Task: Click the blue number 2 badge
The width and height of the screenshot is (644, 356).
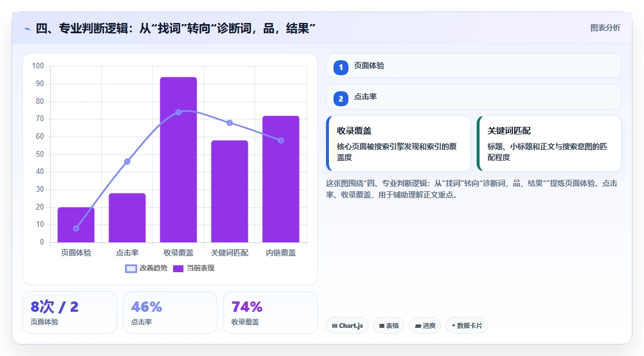Action: pos(340,99)
